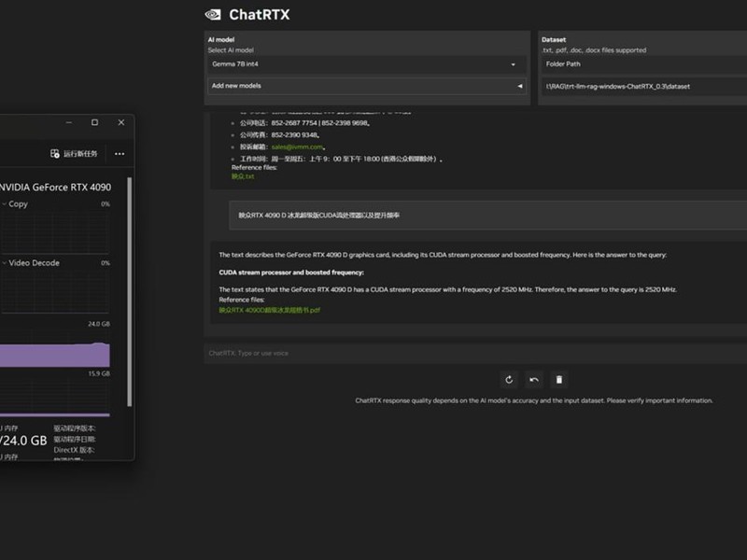The image size is (747, 560).
Task: Open the sales email address link
Action: pos(297,147)
